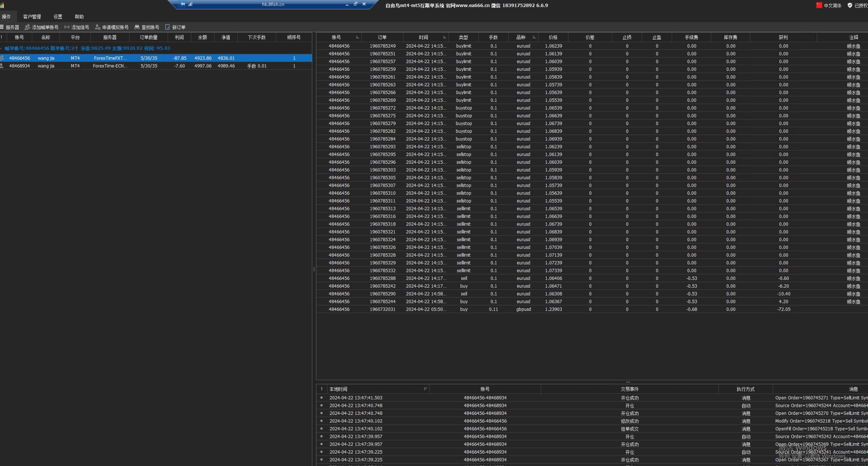Click the signal bars icon in connection bar

191,4
